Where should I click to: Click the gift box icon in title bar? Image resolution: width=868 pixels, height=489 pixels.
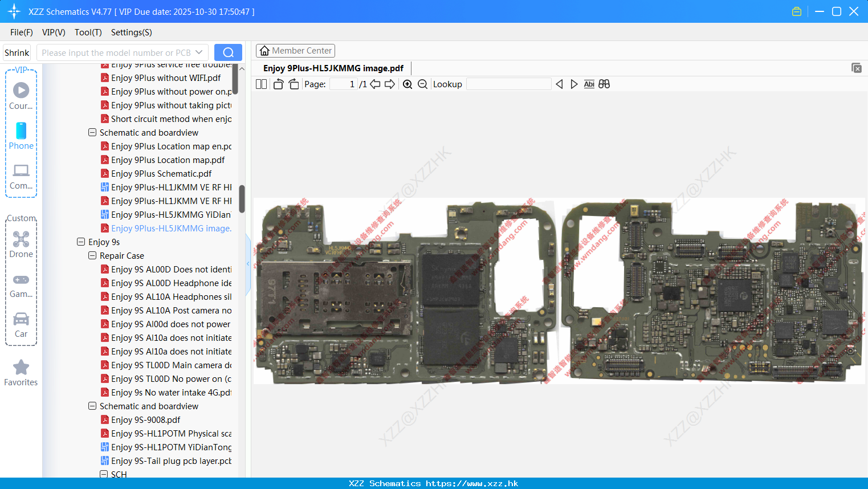coord(797,11)
